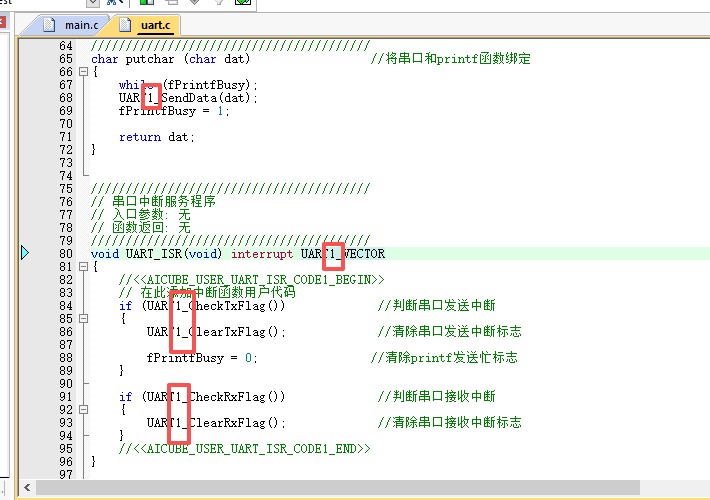This screenshot has height=500, width=710.
Task: Click the "UART1_CheckTxFlag()" condition on line 84
Action: pos(214,306)
